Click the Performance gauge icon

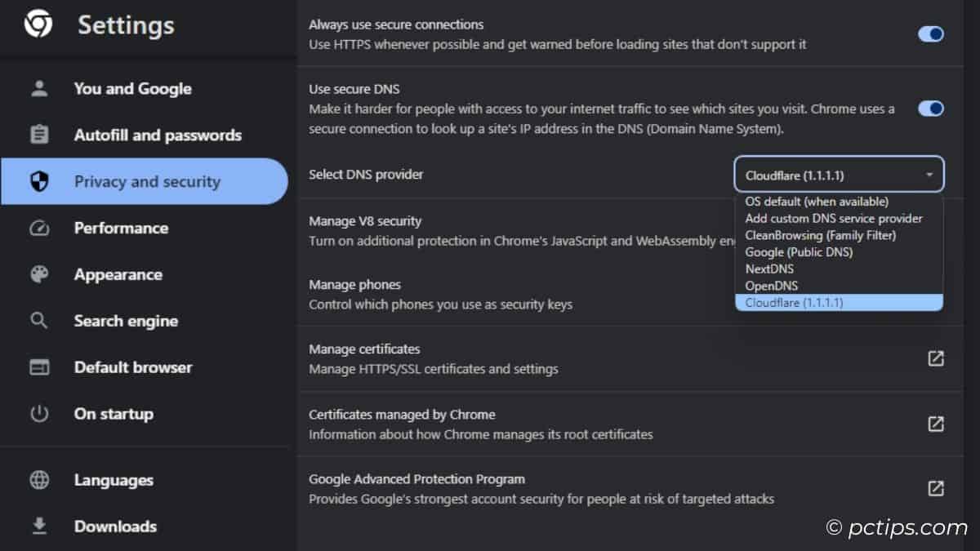pos(39,228)
